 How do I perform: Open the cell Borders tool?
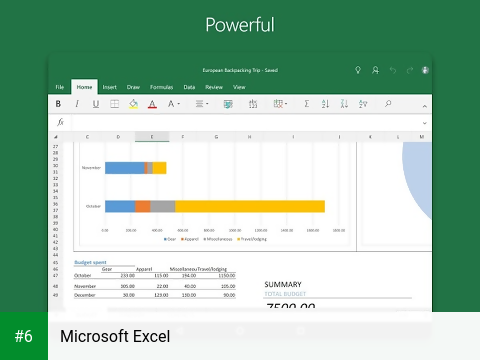(114, 104)
